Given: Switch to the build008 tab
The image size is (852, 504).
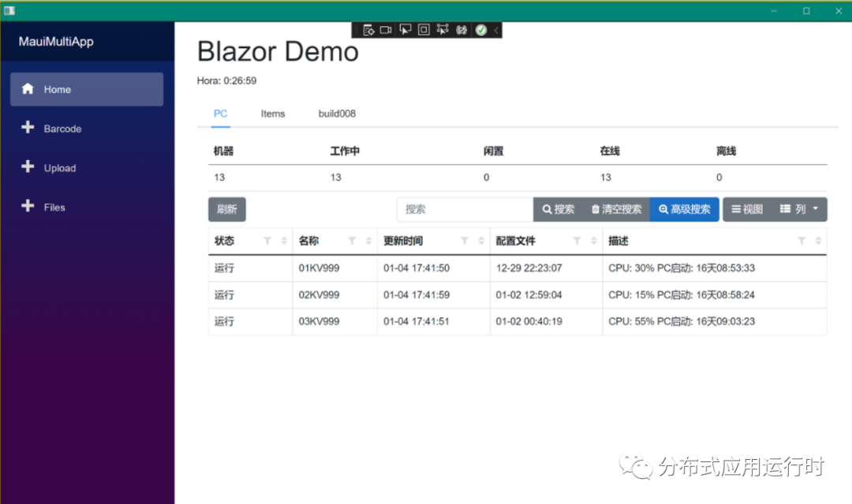Looking at the screenshot, I should click(337, 114).
